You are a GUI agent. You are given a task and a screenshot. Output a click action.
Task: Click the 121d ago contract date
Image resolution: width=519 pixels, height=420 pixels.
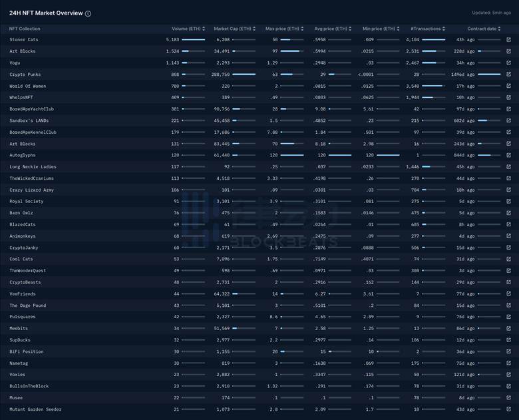464,375
